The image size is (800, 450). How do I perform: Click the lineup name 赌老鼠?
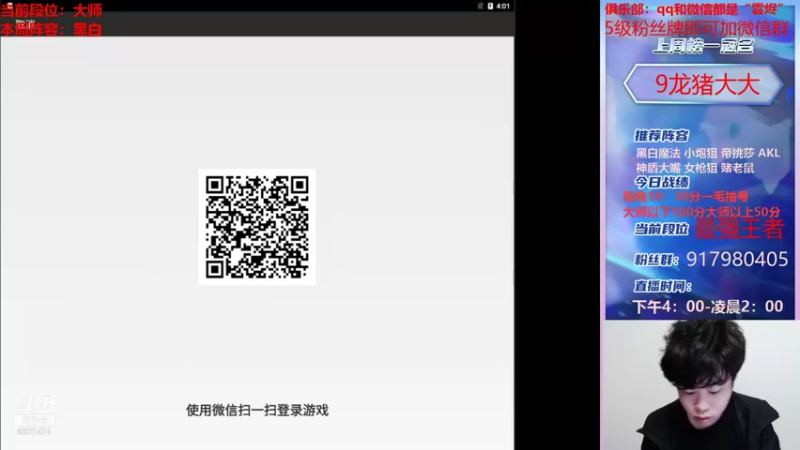[737, 168]
